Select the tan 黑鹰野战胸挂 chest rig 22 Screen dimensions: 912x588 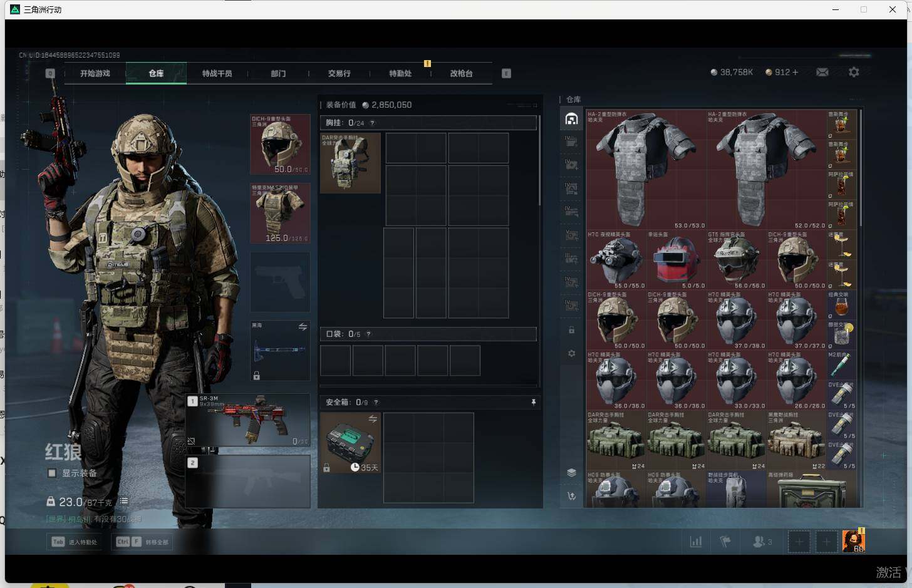pyautogui.click(x=796, y=440)
